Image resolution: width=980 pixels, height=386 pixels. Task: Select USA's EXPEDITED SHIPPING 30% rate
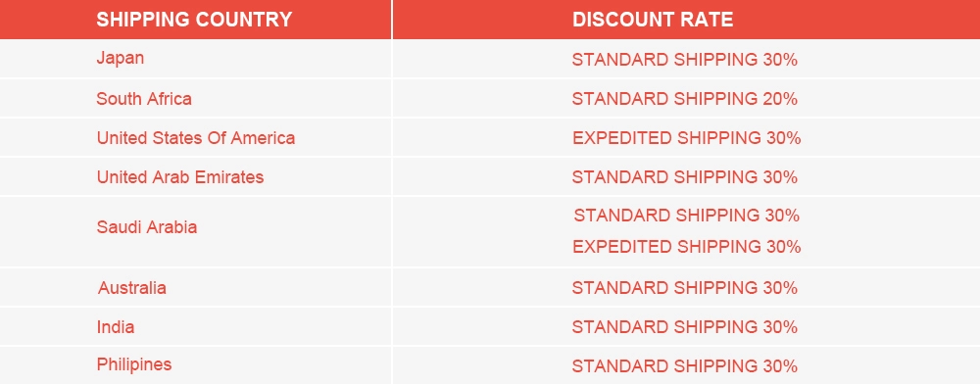coord(686,138)
